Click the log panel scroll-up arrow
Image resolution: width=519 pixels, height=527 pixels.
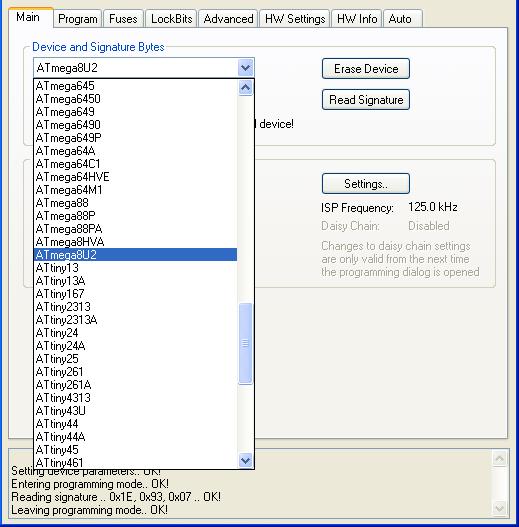[x=500, y=458]
